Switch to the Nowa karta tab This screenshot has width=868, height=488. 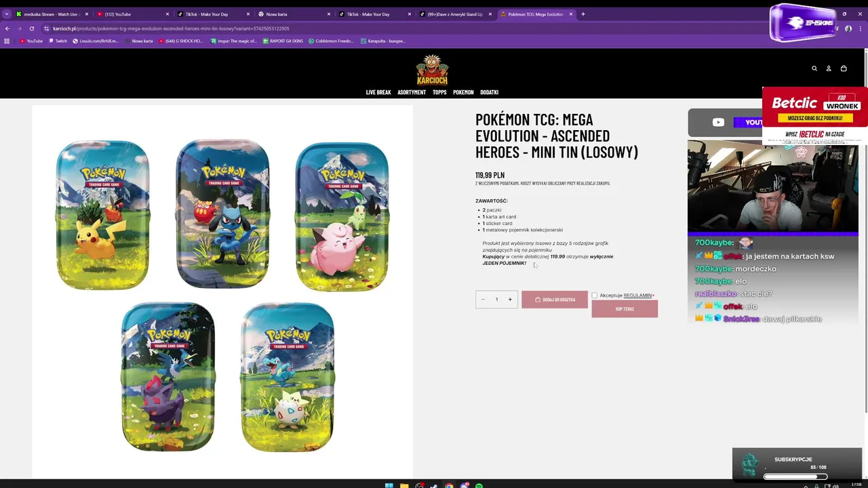pyautogui.click(x=294, y=14)
